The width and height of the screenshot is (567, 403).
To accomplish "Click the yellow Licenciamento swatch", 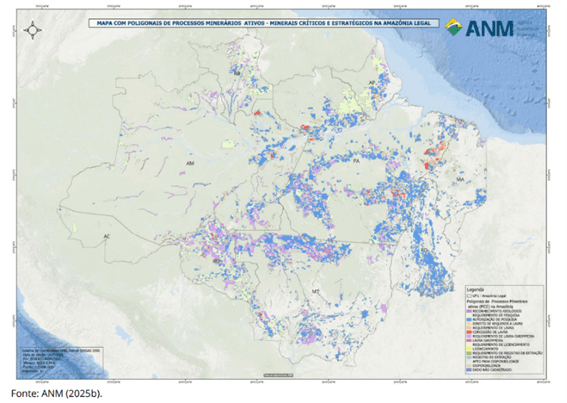I will (x=469, y=349).
